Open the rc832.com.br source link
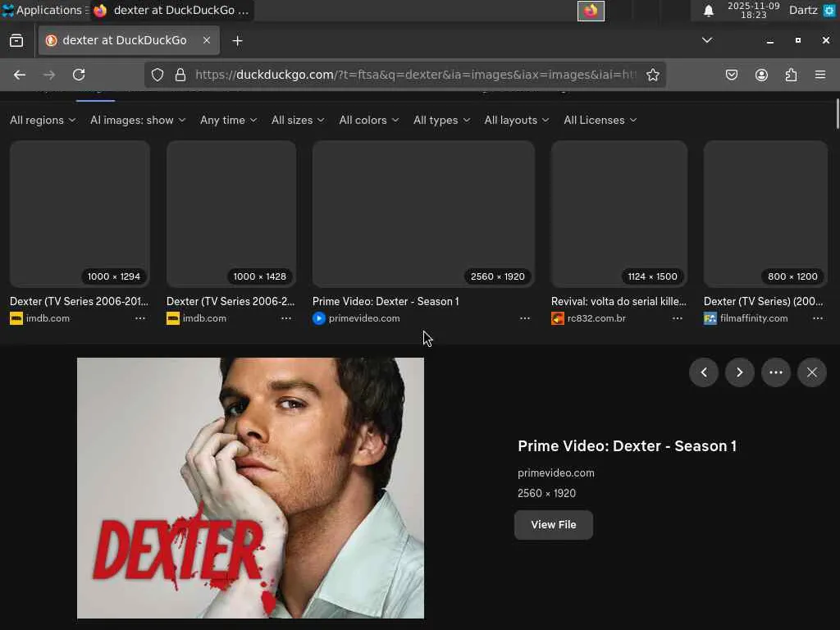Image resolution: width=840 pixels, height=630 pixels. click(x=596, y=318)
